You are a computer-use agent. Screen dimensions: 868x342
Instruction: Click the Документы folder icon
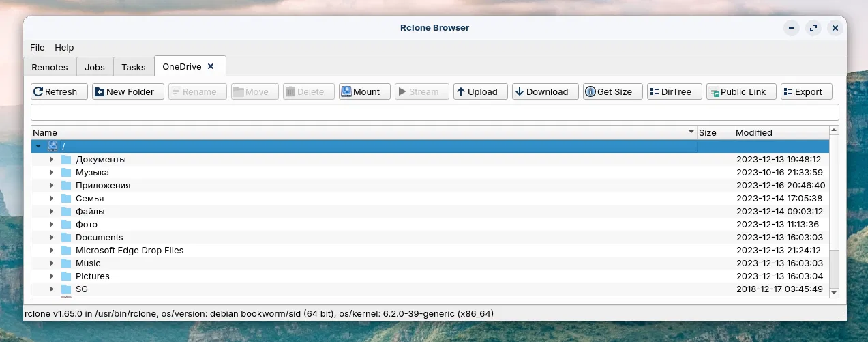tap(66, 159)
